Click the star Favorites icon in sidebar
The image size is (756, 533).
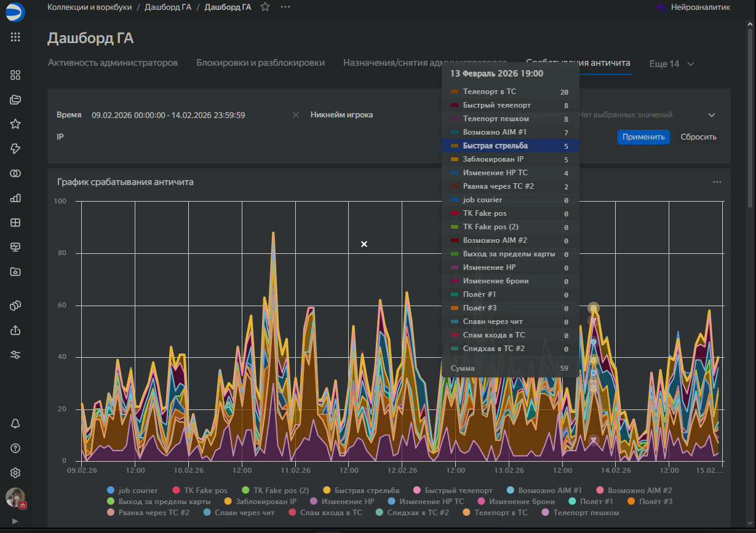point(15,124)
